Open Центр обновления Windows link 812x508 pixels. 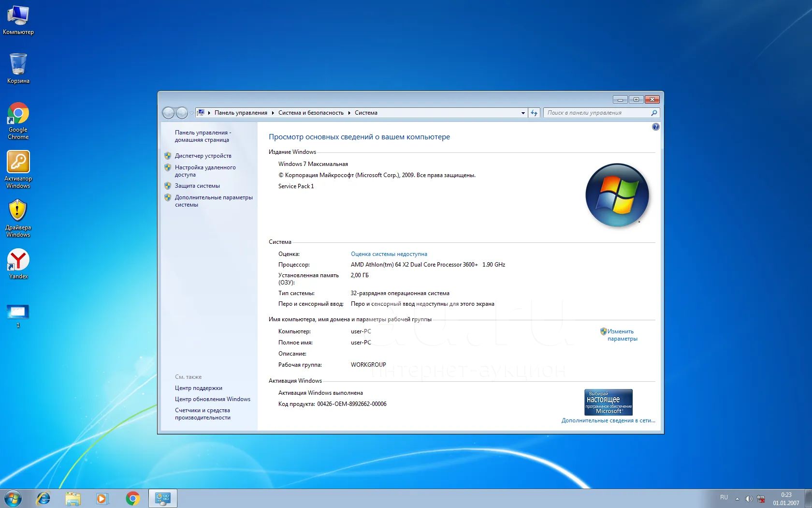pos(213,399)
